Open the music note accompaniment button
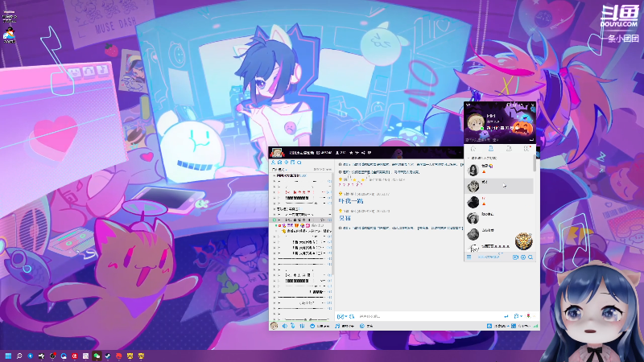 345,326
